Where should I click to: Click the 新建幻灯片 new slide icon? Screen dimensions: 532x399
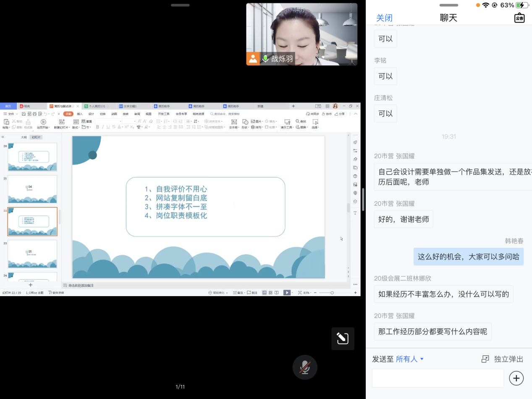coord(62,122)
